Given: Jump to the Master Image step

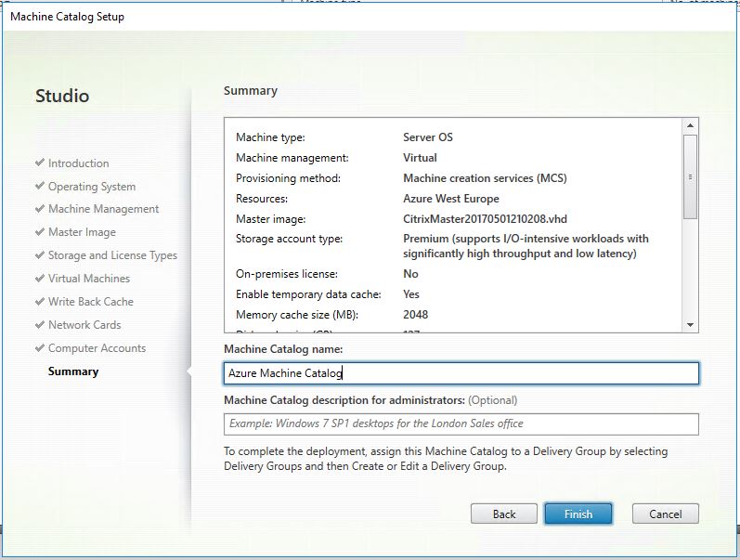Looking at the screenshot, I should pyautogui.click(x=82, y=232).
